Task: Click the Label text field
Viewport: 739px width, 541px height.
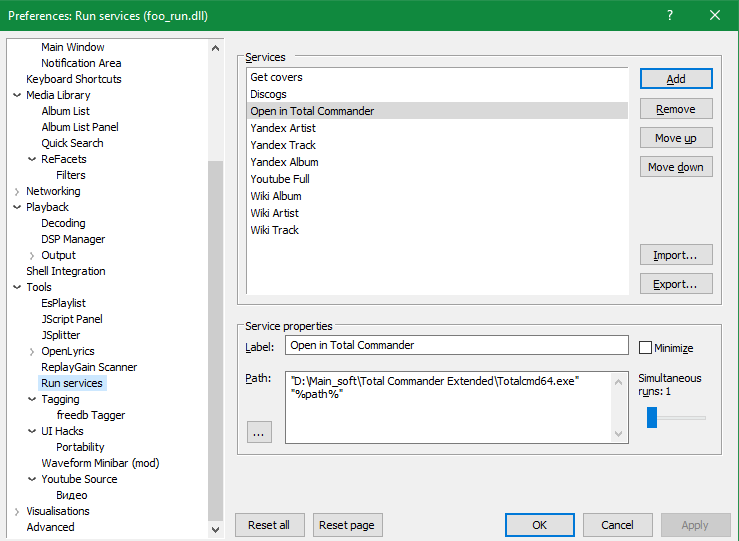Action: [x=456, y=345]
